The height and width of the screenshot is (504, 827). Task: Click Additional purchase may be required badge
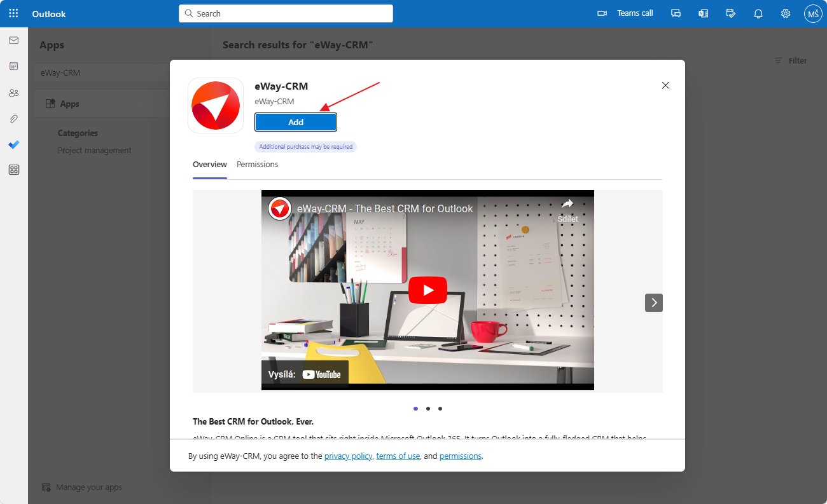[306, 147]
